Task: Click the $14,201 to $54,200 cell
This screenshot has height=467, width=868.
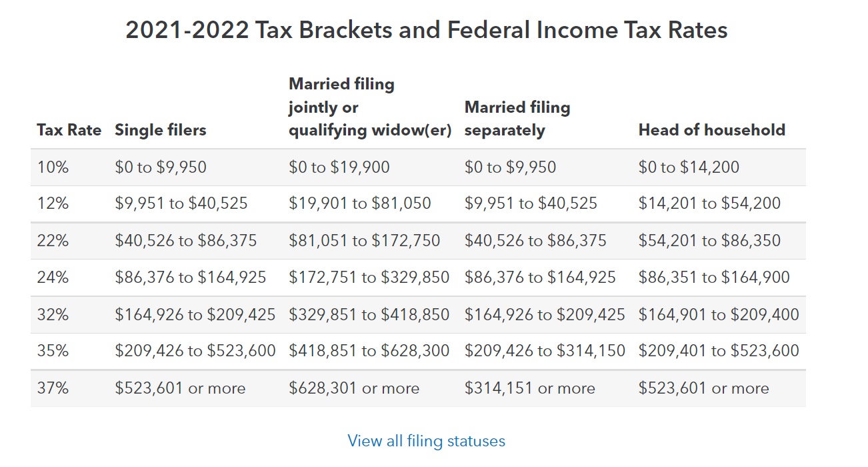Action: coord(709,203)
